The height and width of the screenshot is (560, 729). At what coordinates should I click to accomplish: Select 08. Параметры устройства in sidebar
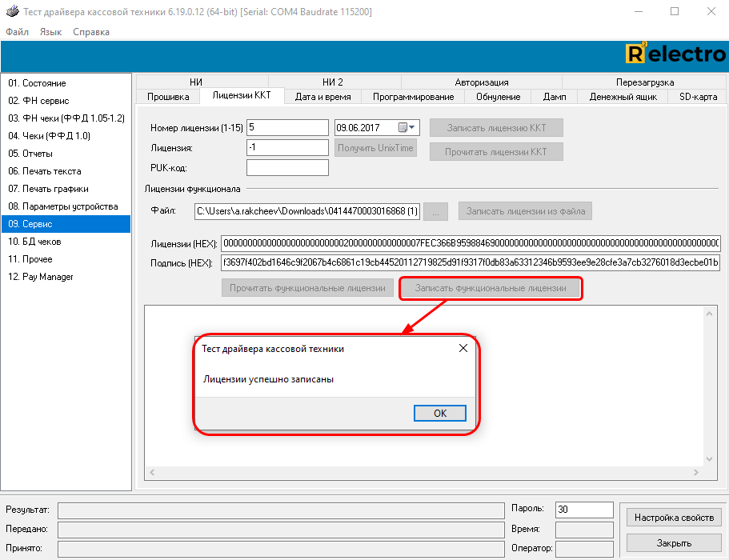click(x=62, y=206)
